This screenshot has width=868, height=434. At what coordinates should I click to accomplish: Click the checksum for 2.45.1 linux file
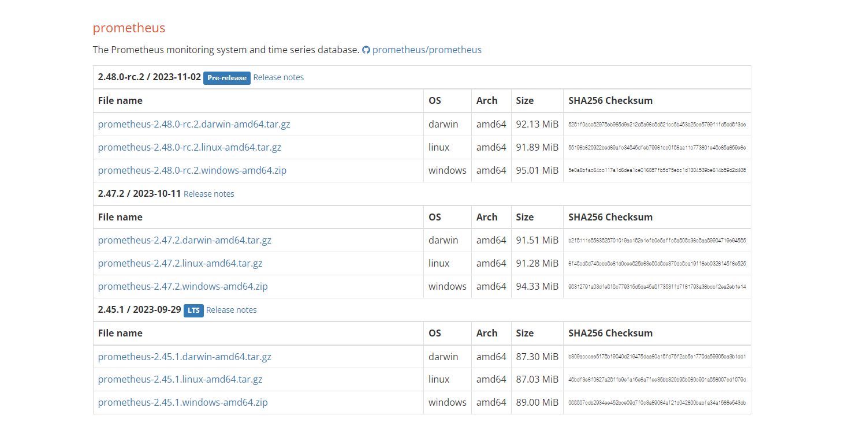tap(657, 379)
